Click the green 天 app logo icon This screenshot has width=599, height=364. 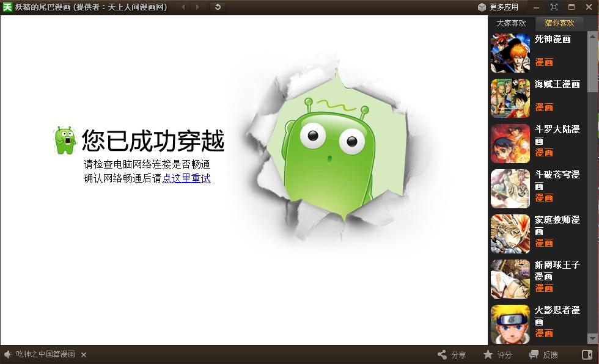(7, 7)
